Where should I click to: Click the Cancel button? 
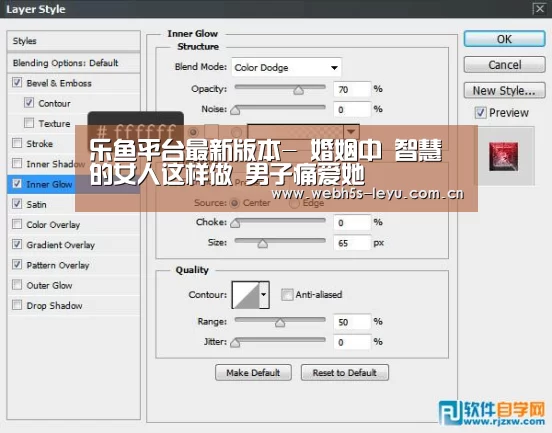(504, 65)
